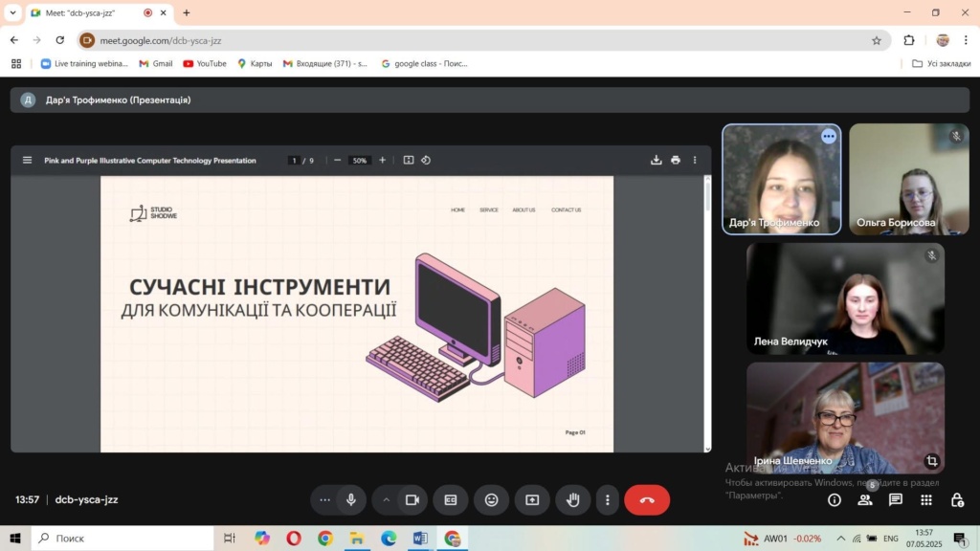Go back in the browser
This screenshot has width=980, height=551.
pos(14,40)
